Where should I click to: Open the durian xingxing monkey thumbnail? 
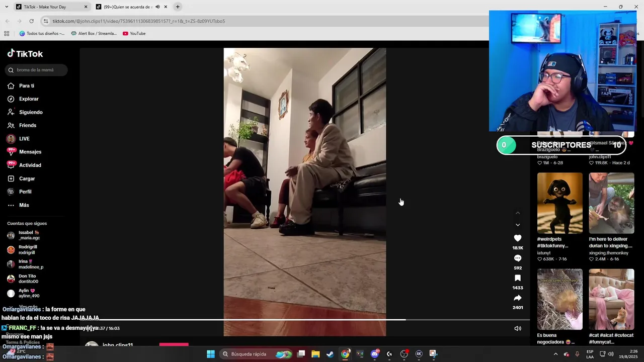click(611, 203)
